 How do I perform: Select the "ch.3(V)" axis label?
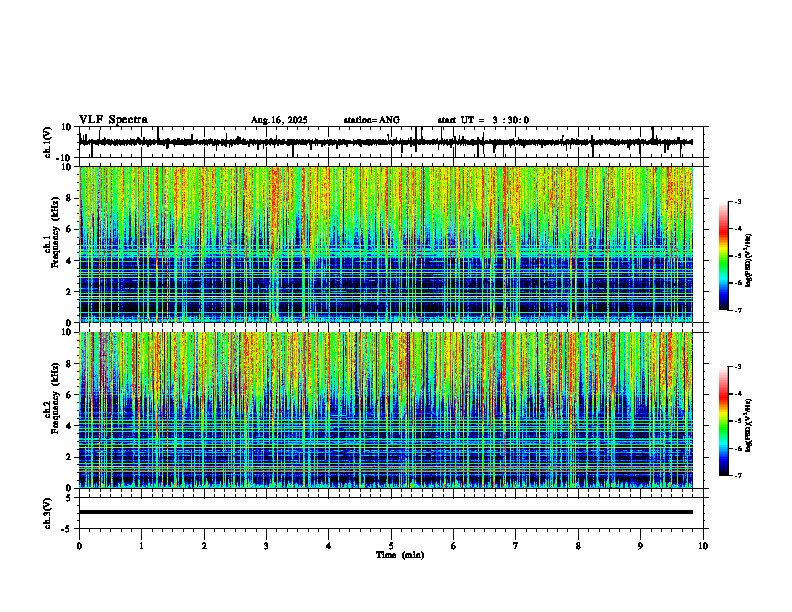click(x=48, y=513)
